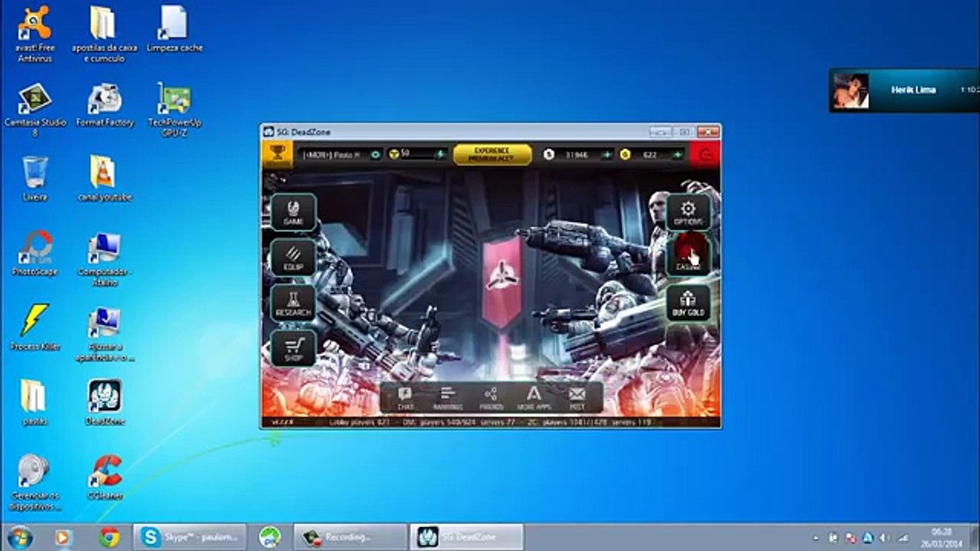The image size is (980, 551).
Task: Select the TechPowerUp GPU-Z shortcut
Action: coord(175,109)
